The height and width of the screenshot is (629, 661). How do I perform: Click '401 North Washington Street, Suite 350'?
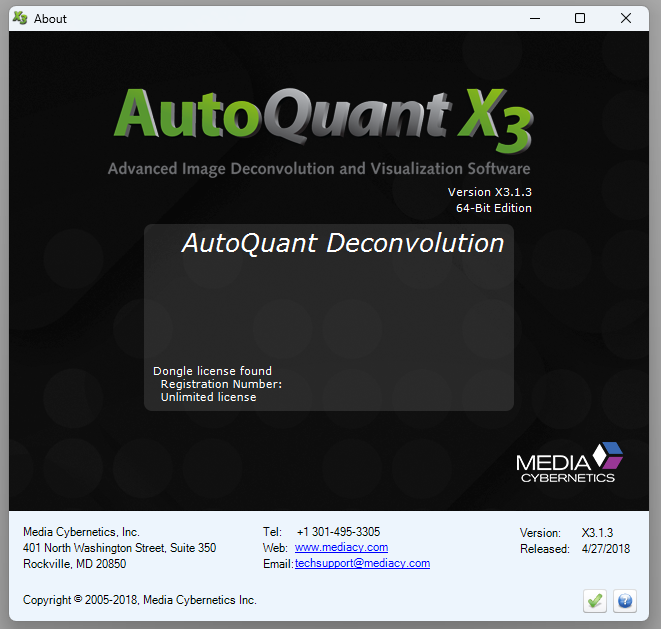tap(119, 548)
